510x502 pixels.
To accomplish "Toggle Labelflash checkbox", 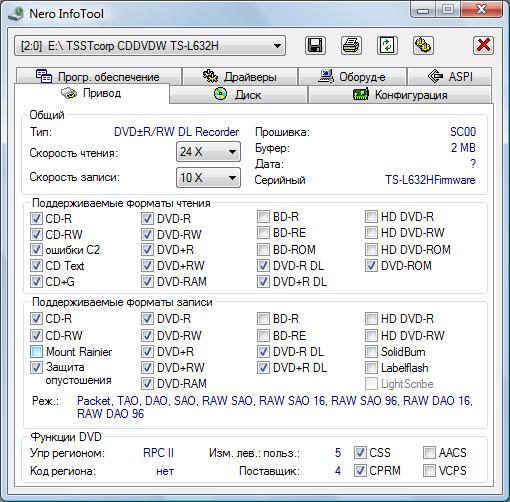I will tap(371, 368).
